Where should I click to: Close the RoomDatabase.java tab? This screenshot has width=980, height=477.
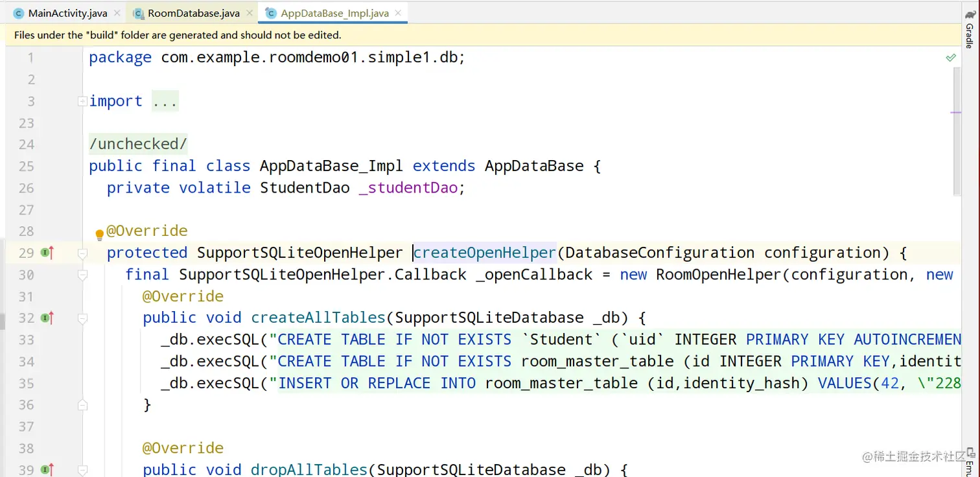[x=250, y=13]
